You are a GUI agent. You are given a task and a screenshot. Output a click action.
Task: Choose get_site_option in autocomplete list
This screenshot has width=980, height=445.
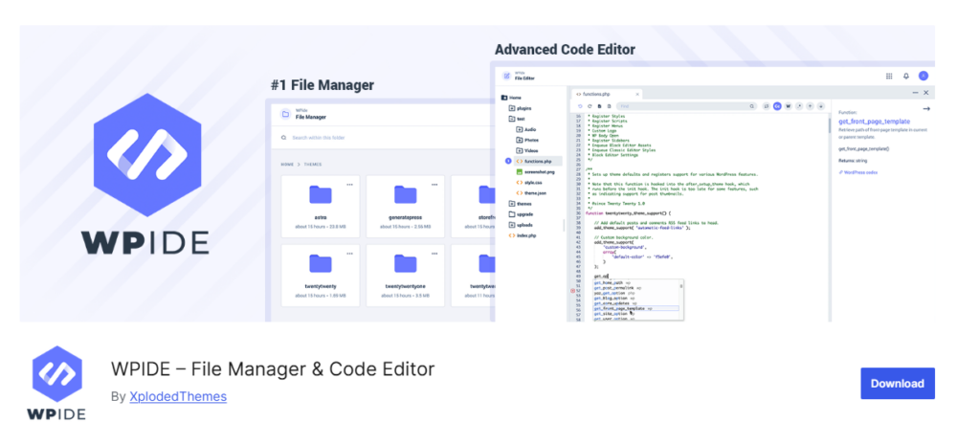tap(637, 314)
